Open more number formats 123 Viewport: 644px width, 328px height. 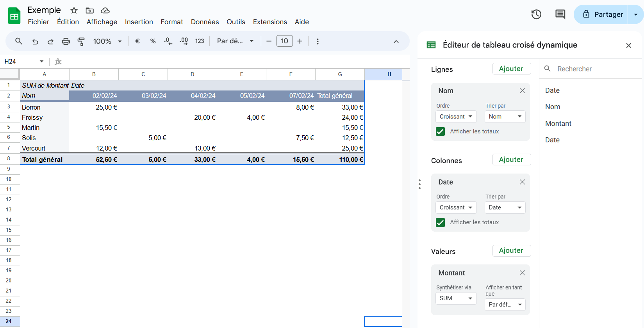(200, 41)
